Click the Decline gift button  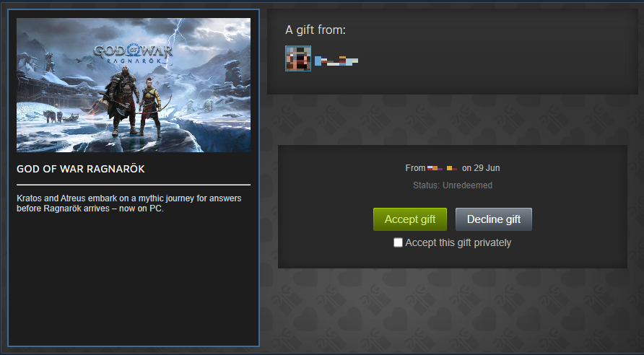point(494,219)
